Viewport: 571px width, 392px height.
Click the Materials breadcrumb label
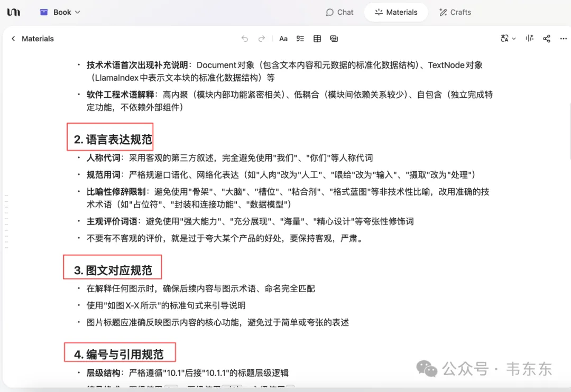tap(38, 39)
